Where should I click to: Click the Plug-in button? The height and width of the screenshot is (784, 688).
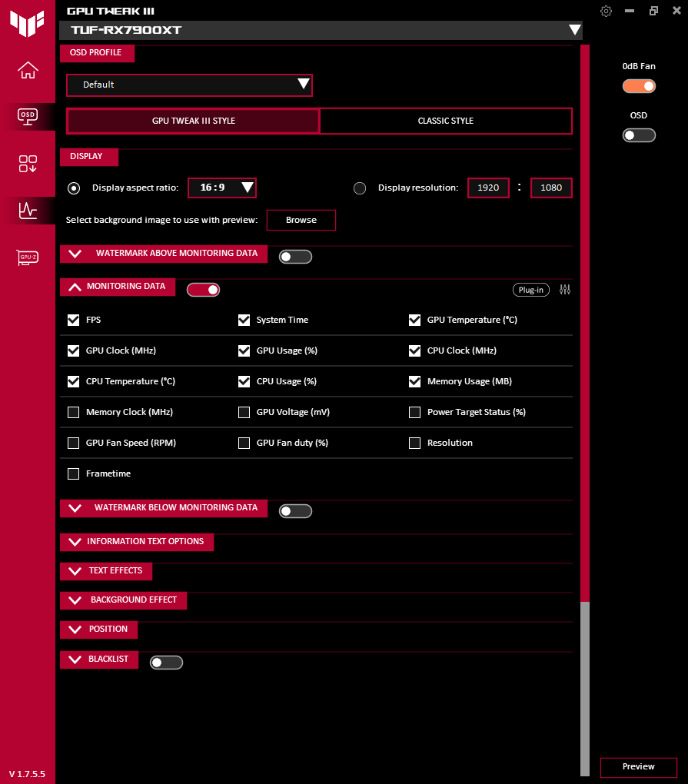click(x=530, y=290)
